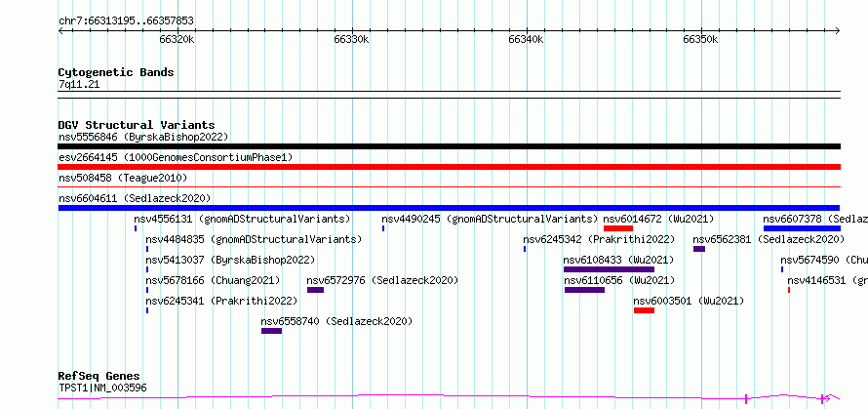868x409 pixels.
Task: Click nsv6558740 (Sedlazeck2020) label
Action: (337, 321)
